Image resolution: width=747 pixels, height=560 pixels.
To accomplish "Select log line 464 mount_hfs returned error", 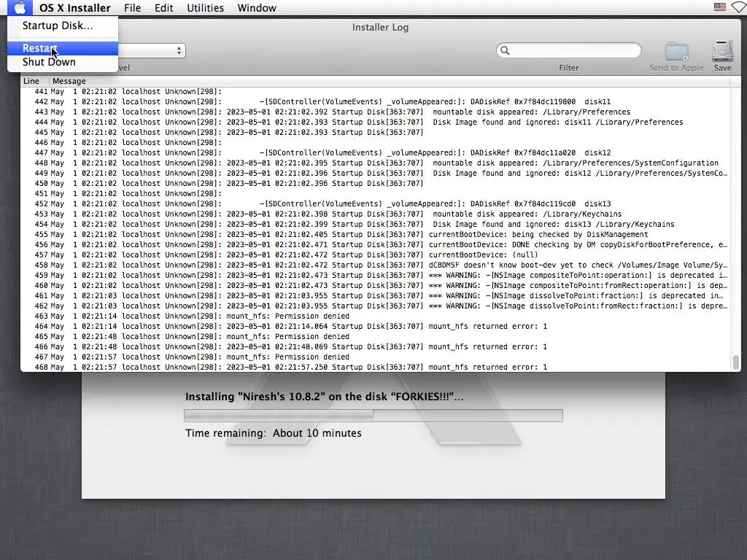I will pyautogui.click(x=375, y=326).
